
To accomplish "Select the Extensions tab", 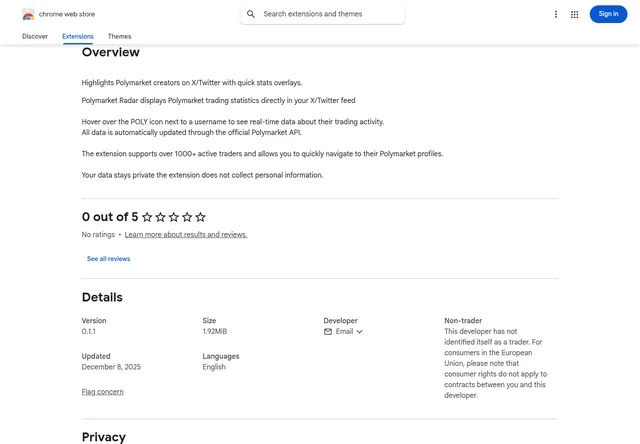I will 78,36.
